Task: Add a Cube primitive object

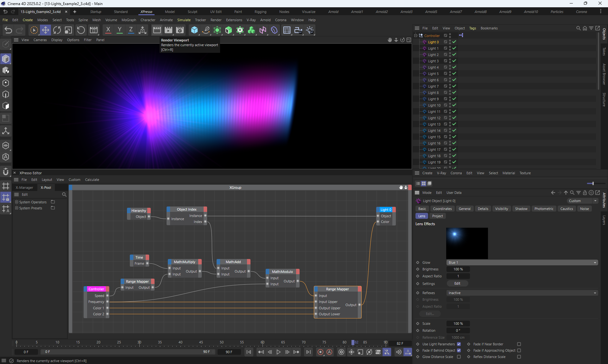Action: (x=194, y=30)
